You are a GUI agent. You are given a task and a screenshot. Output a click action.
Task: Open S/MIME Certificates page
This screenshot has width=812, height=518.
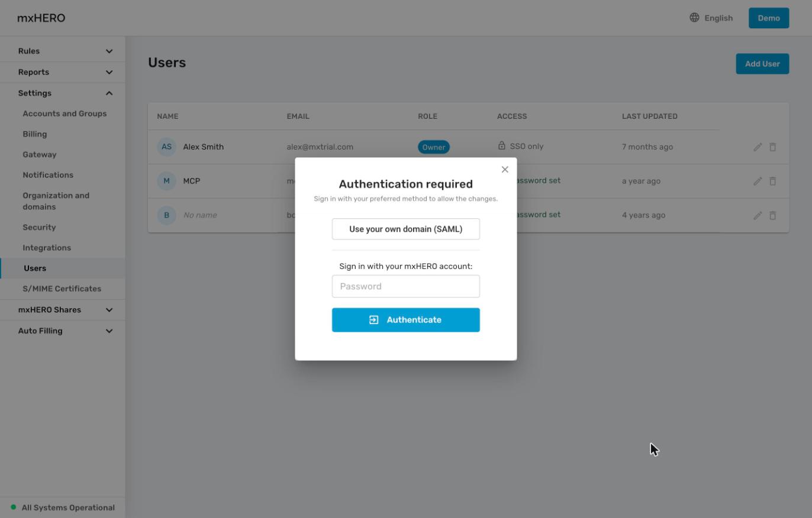[62, 289]
